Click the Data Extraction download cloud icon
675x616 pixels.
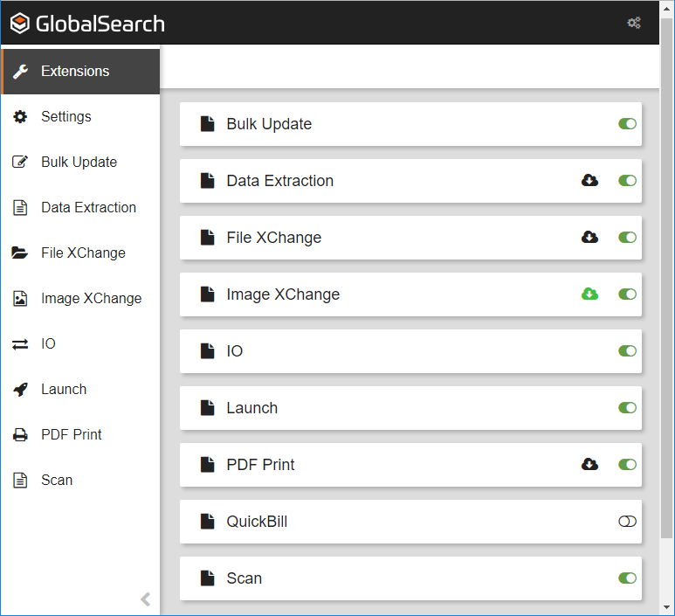click(590, 181)
